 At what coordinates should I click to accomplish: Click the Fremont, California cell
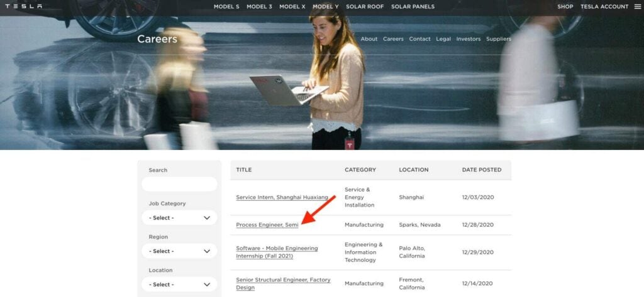pyautogui.click(x=412, y=283)
